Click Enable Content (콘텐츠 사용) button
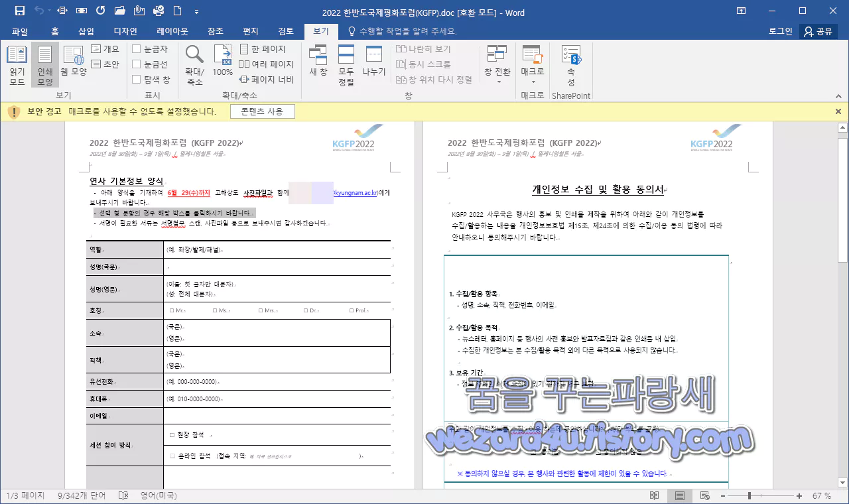849x504 pixels. 262,111
